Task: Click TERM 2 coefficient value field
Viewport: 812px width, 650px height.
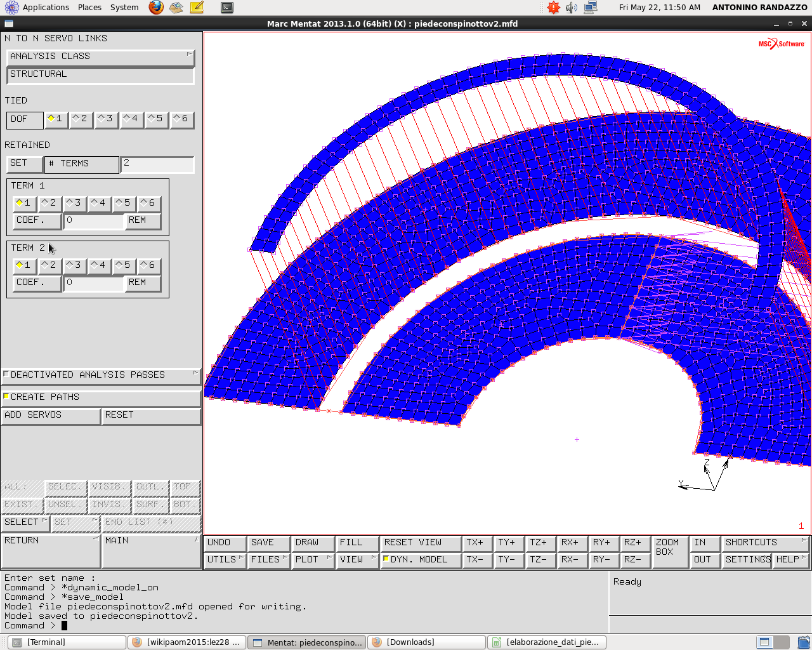Action: pos(94,282)
